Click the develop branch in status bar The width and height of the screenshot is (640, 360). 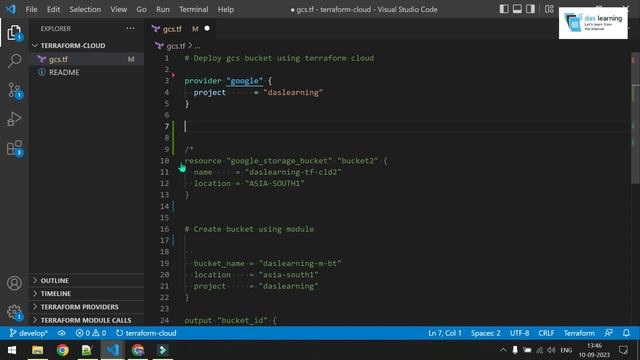point(29,333)
